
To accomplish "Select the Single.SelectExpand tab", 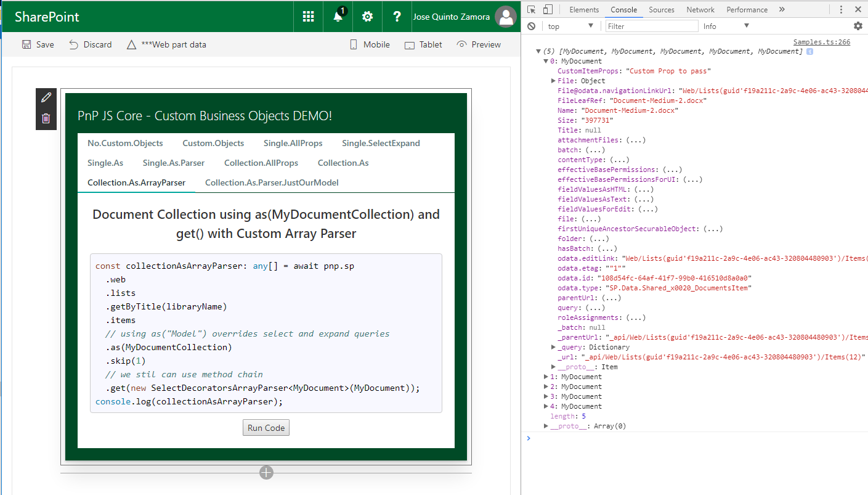I will [381, 143].
